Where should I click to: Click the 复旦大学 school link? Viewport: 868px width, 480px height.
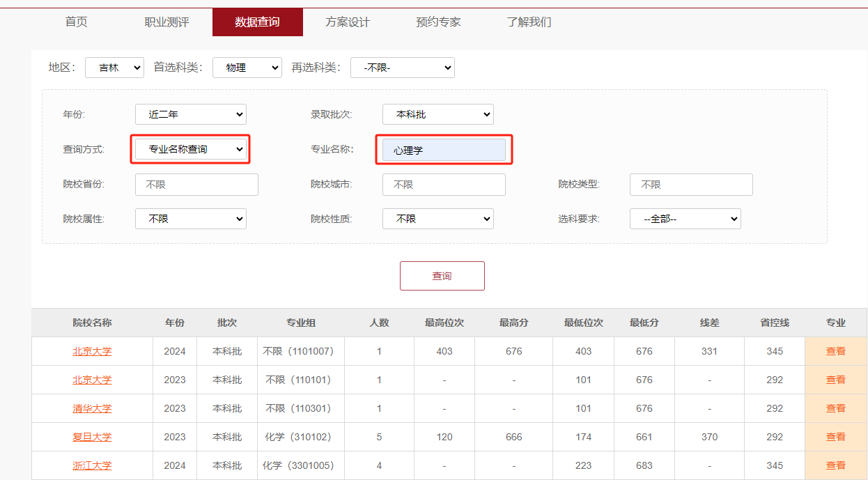[x=92, y=437]
